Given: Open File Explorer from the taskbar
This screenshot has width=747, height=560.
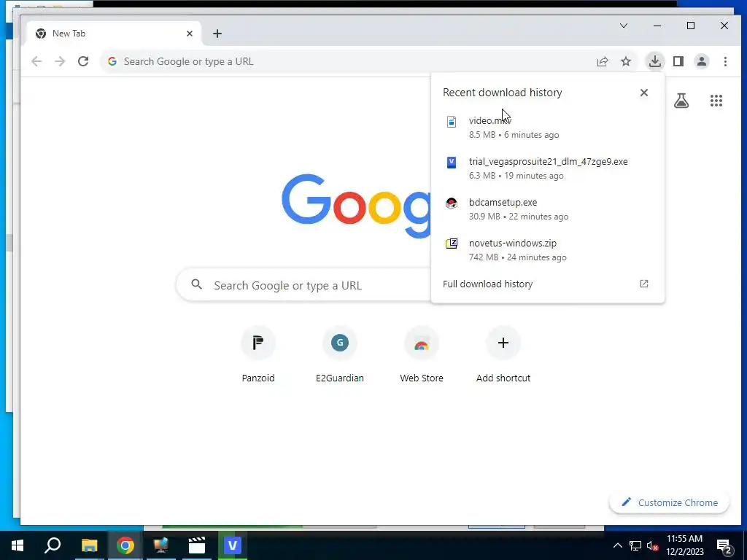Looking at the screenshot, I should click(89, 545).
